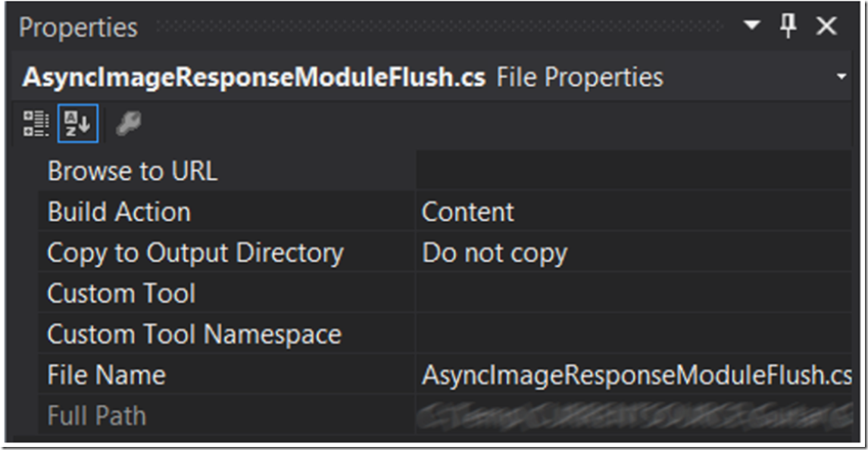Open the Build Action value Content

tap(634, 211)
